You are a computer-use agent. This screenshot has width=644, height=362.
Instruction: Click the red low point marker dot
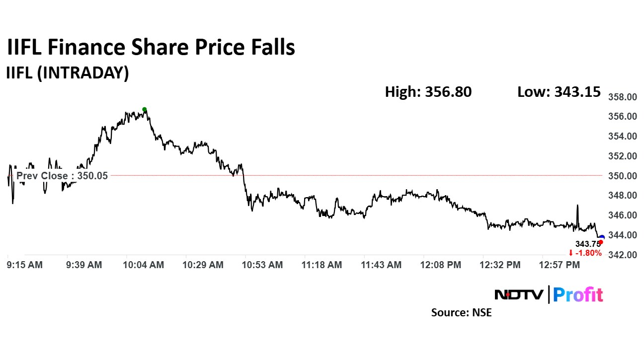[x=601, y=242]
